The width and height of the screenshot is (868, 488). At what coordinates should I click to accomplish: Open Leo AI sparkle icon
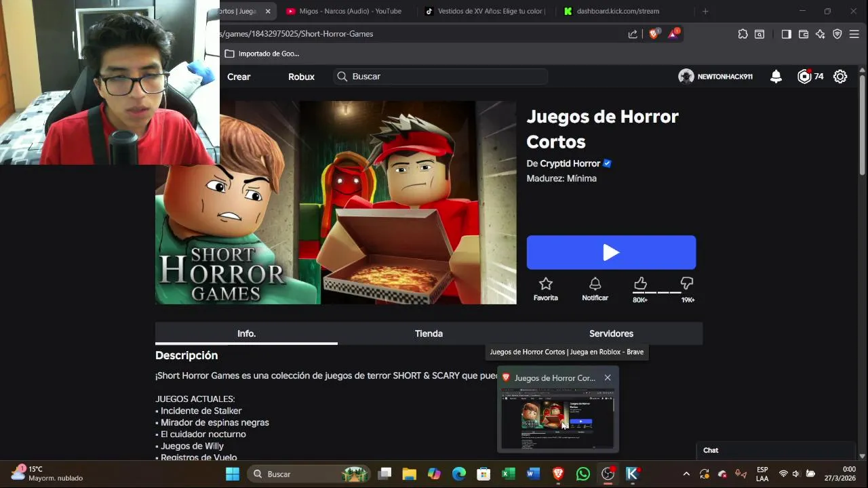(x=821, y=34)
